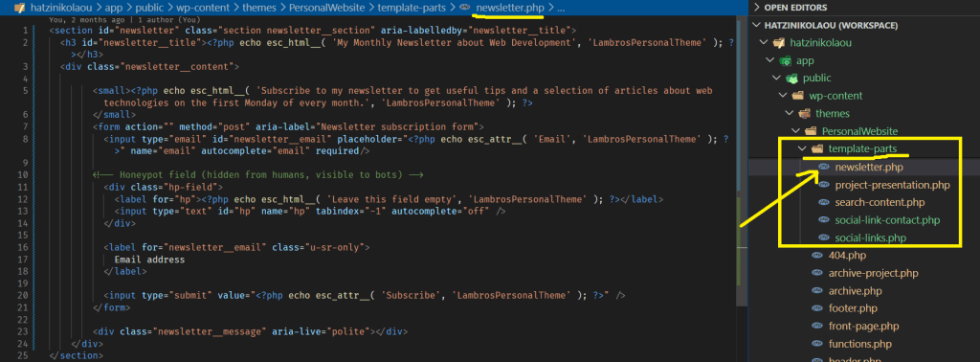Collapse the template-parts folder chevron
The image size is (980, 362).
(x=802, y=148)
